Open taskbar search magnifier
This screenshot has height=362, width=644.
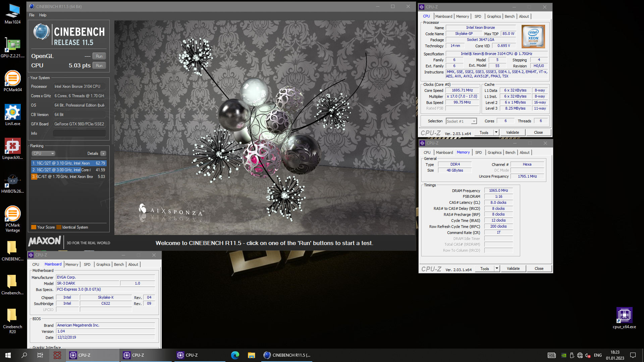pyautogui.click(x=24, y=355)
